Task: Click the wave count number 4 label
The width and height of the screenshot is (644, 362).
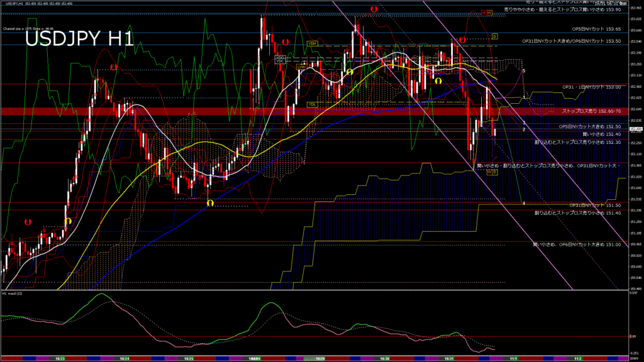Action: pyautogui.click(x=524, y=203)
